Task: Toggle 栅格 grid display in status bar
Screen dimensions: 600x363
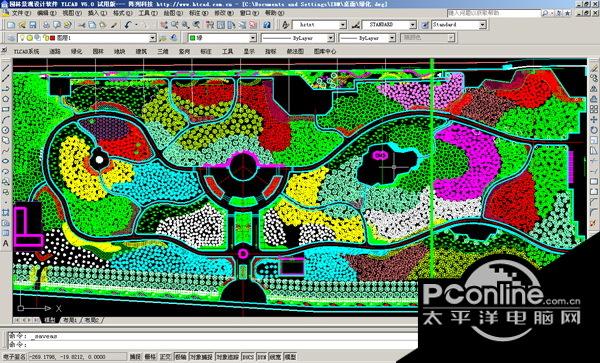Action: click(150, 356)
